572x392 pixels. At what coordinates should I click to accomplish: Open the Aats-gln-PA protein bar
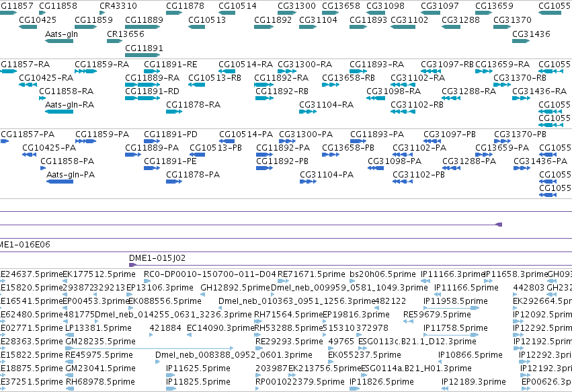click(60, 182)
